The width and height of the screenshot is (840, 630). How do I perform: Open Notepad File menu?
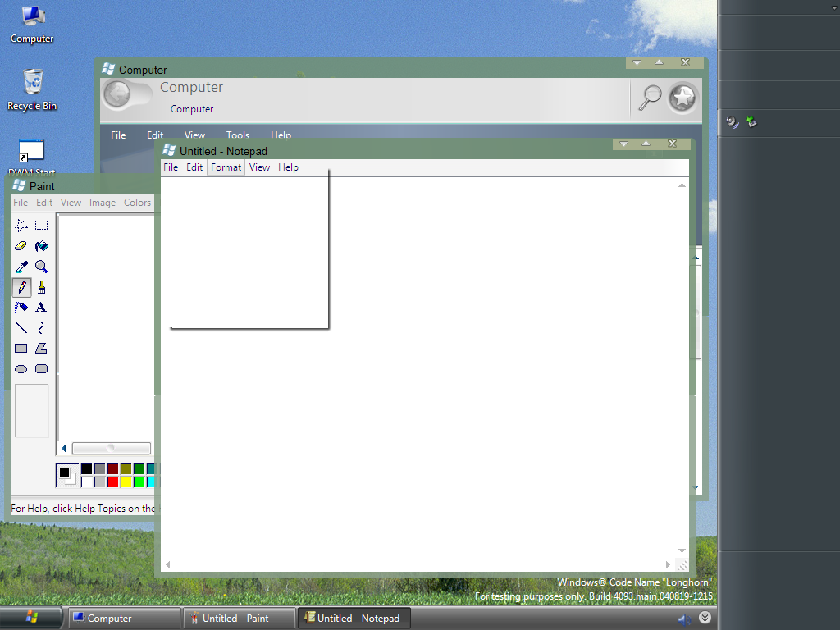point(171,167)
